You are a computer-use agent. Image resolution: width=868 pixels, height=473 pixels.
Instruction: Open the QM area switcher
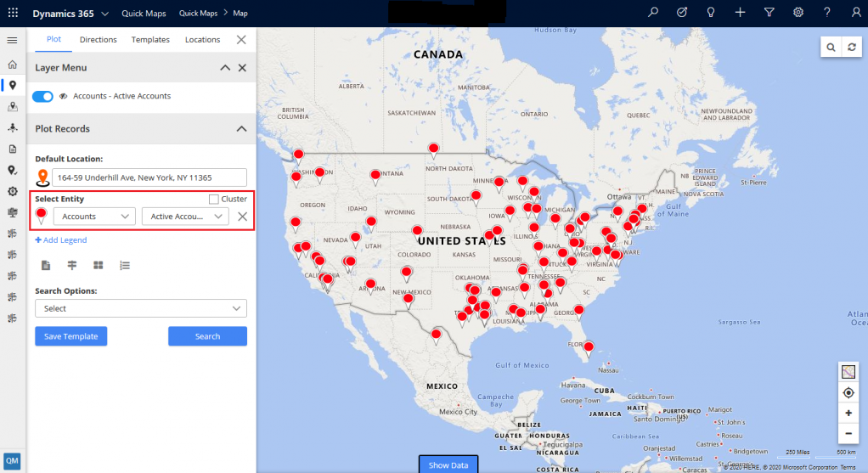coord(12,460)
